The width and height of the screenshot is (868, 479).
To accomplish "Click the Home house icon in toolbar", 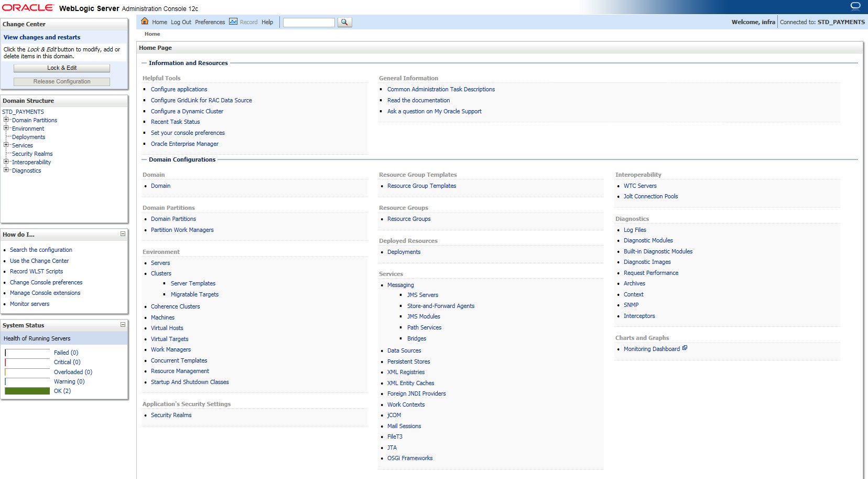I will point(145,22).
